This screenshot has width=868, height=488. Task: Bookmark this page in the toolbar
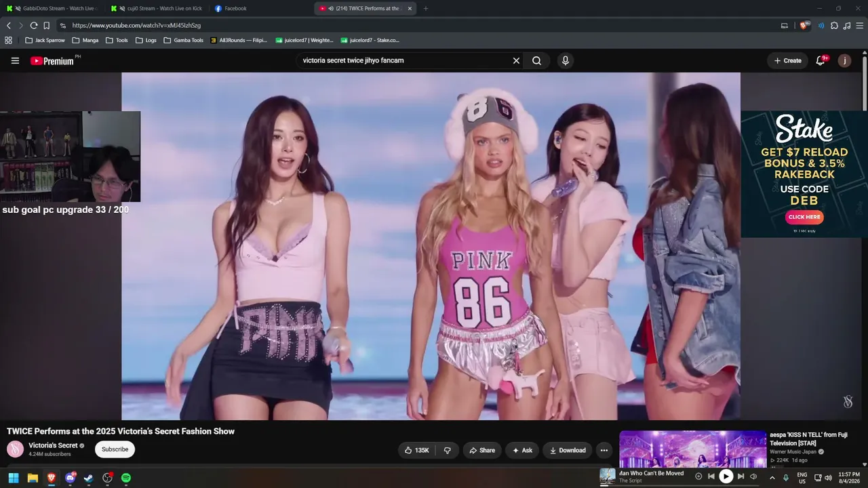click(47, 26)
